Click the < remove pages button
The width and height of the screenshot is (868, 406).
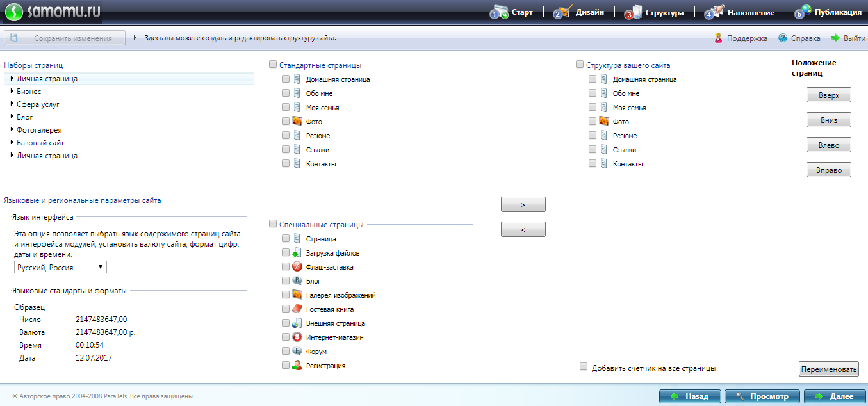pyautogui.click(x=523, y=229)
